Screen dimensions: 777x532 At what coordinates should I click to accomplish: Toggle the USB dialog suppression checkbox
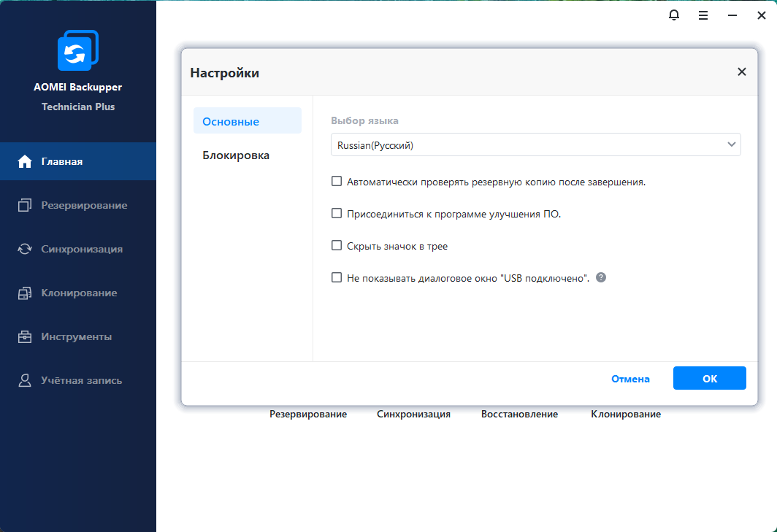337,277
